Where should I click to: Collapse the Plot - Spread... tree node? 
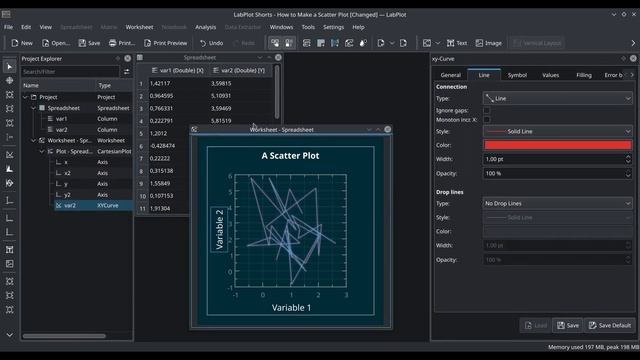(42, 151)
